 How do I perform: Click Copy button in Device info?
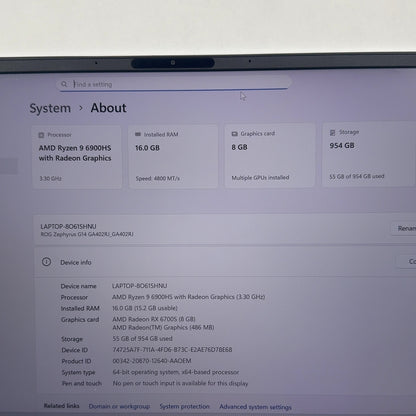[406, 262]
